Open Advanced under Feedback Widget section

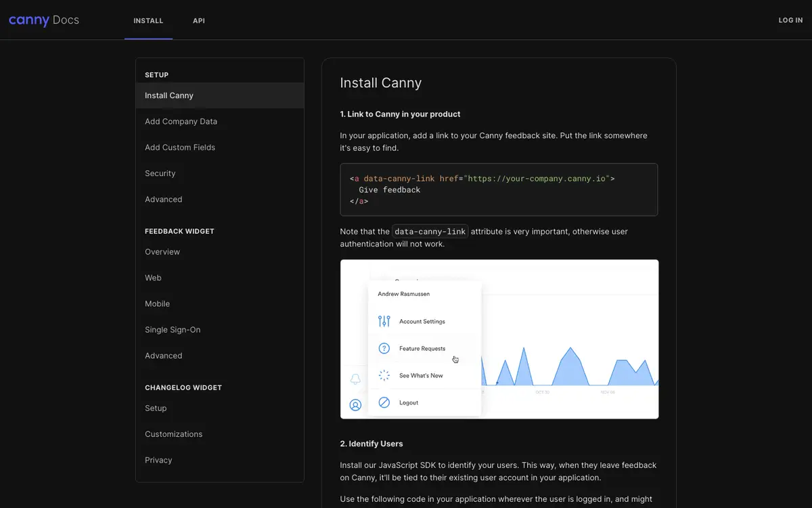pos(220,356)
